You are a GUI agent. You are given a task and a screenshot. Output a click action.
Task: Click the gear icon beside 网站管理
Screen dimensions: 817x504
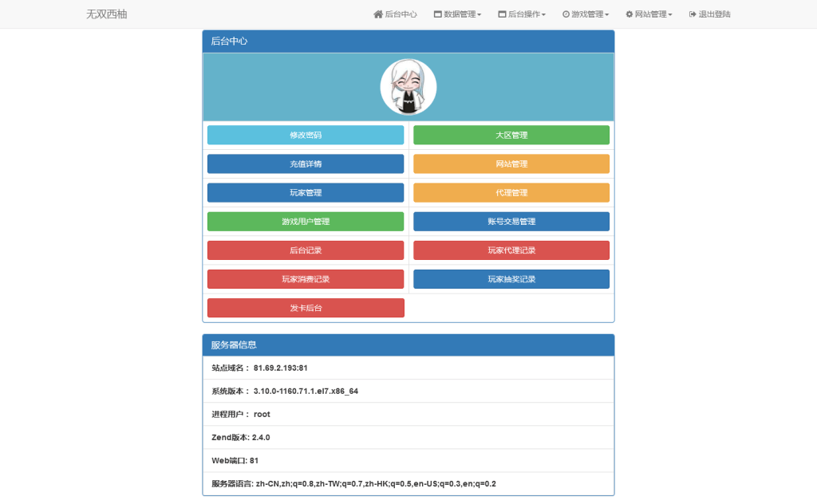tap(629, 14)
